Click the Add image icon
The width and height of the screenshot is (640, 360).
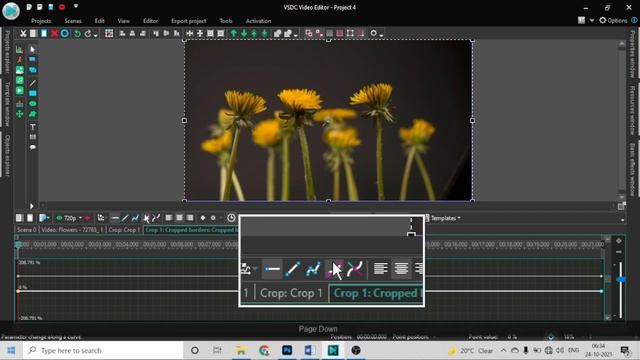pos(19,70)
